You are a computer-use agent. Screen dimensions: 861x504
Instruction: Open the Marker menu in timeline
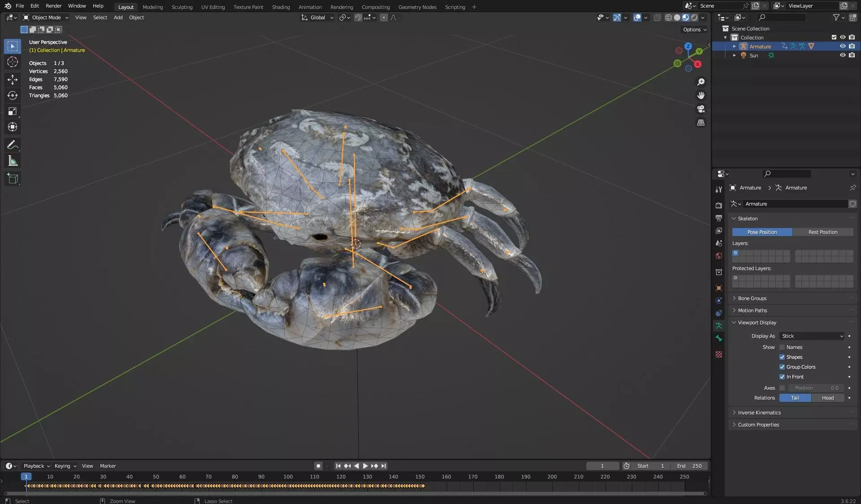[x=108, y=466]
